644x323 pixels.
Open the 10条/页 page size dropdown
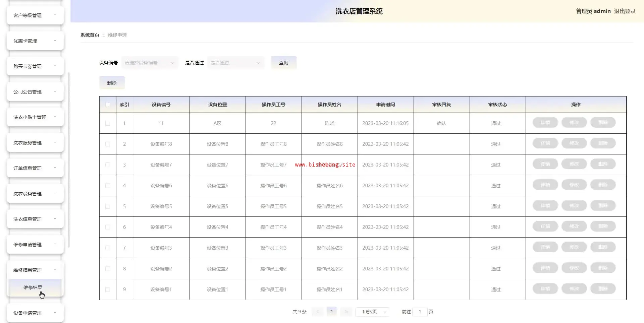372,312
